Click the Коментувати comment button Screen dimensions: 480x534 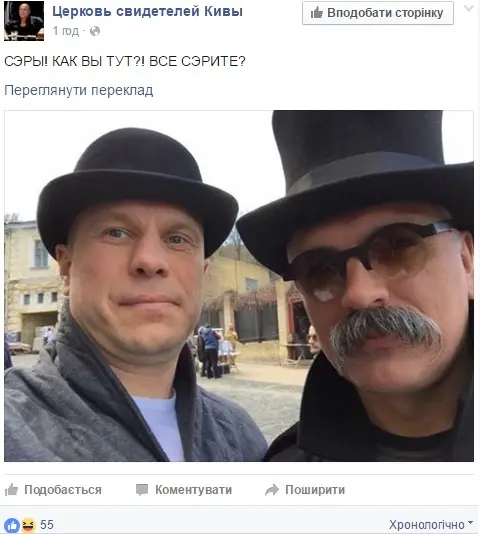184,490
